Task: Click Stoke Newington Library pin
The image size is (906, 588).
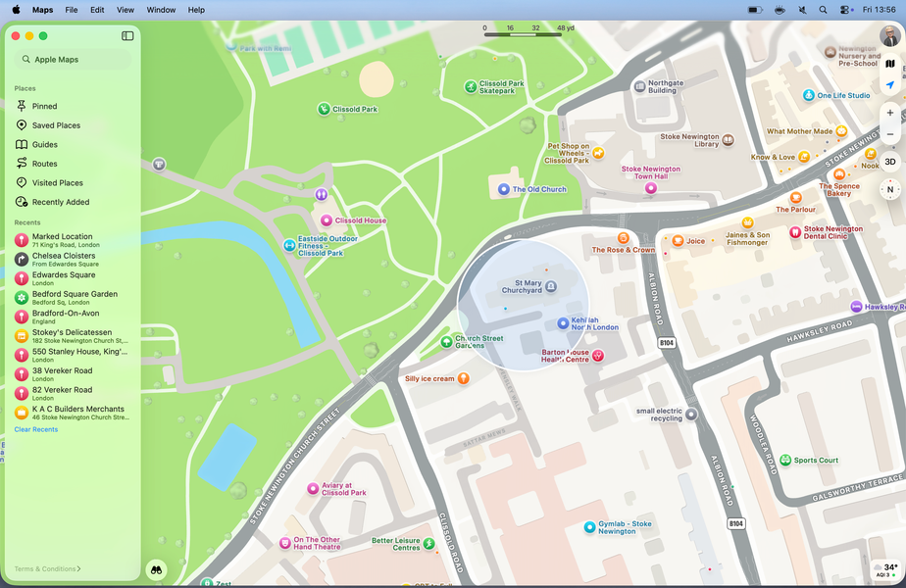Action: click(x=728, y=140)
